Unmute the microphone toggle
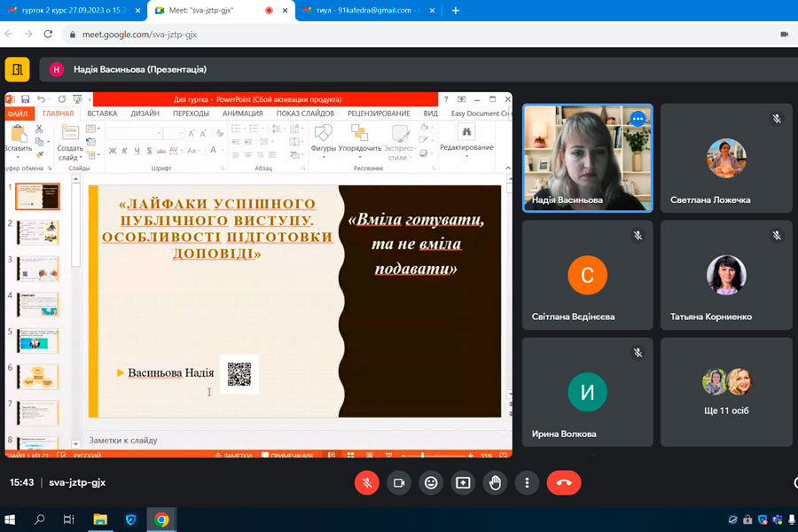The image size is (798, 532). 366,482
